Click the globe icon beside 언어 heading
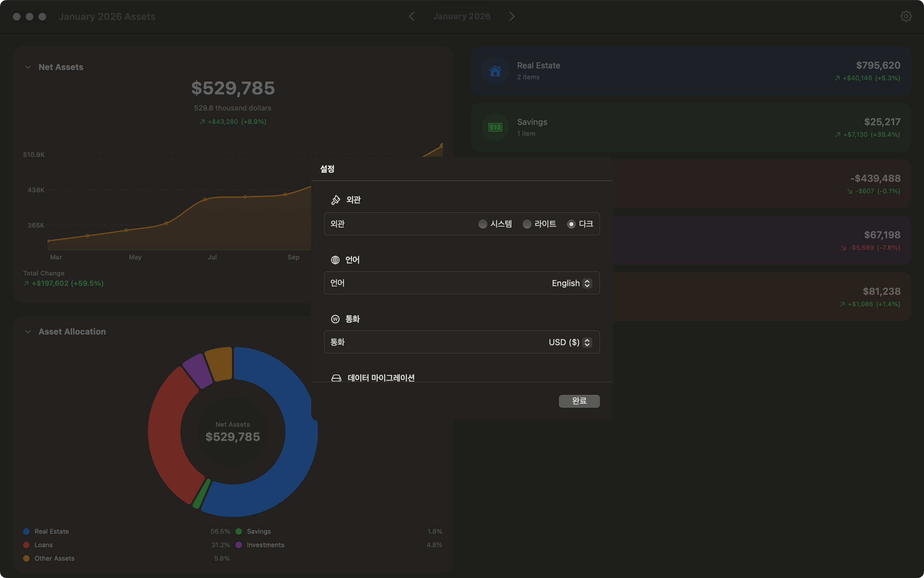Screen dimensions: 924x578 335,260
